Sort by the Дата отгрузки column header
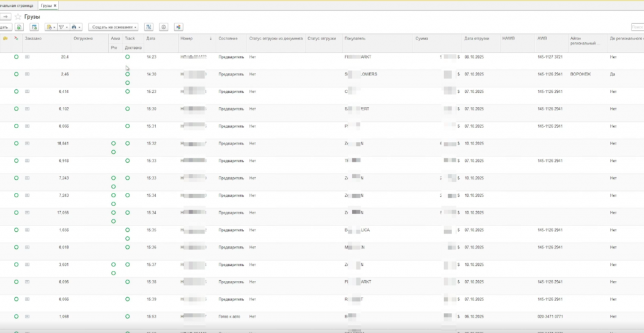 click(x=477, y=38)
